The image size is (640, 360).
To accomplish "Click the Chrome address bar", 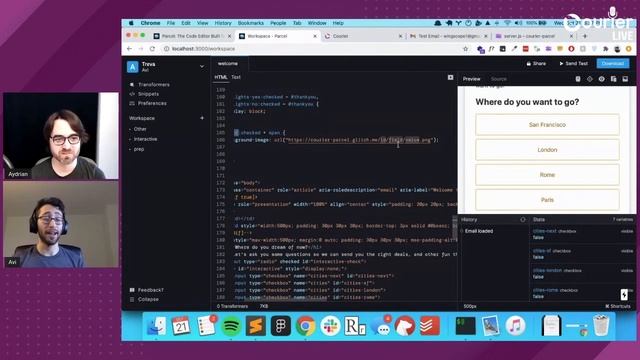I will [312, 49].
